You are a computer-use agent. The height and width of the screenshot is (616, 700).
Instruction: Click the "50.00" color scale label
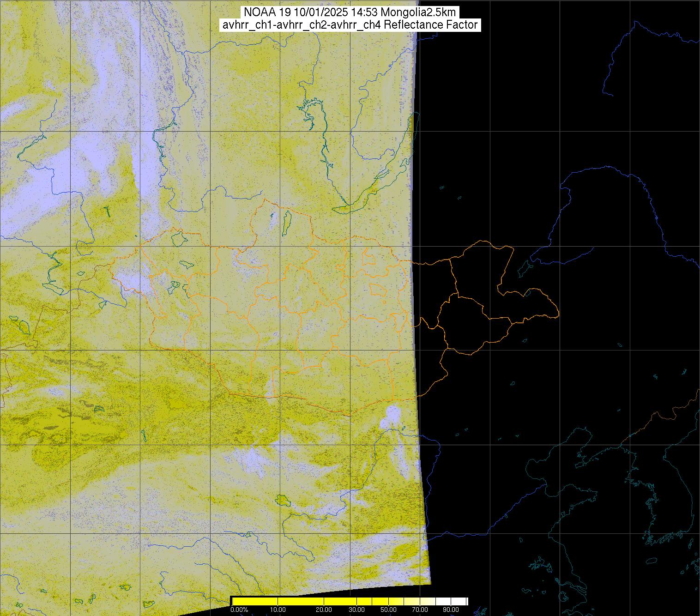[x=389, y=610]
